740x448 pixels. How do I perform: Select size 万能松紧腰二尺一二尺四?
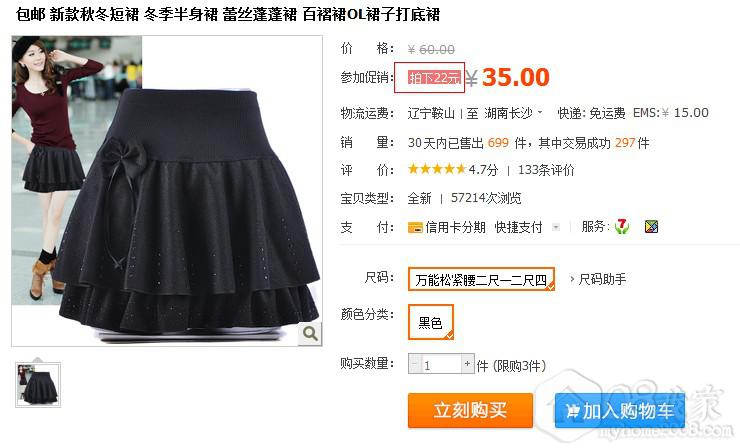click(x=481, y=279)
